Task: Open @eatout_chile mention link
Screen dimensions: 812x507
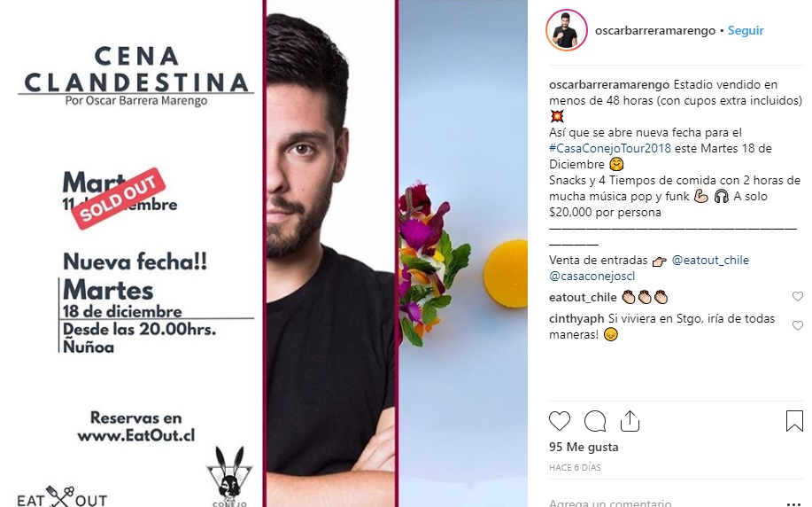Action: tap(710, 261)
